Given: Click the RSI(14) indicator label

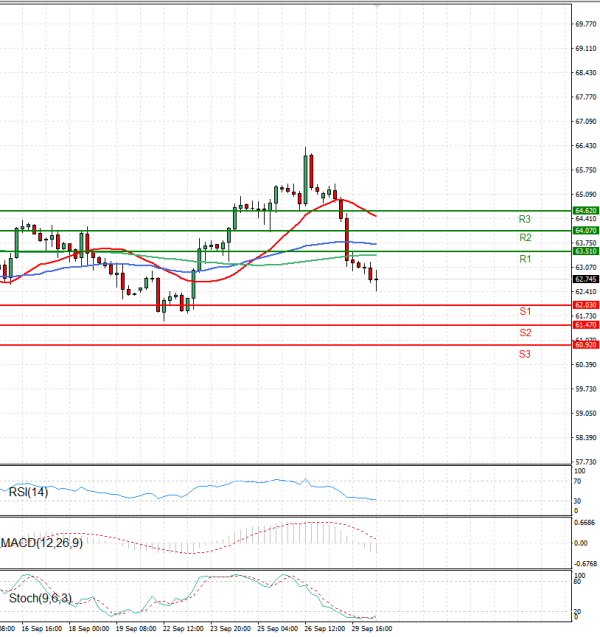Looking at the screenshot, I should 28,491.
